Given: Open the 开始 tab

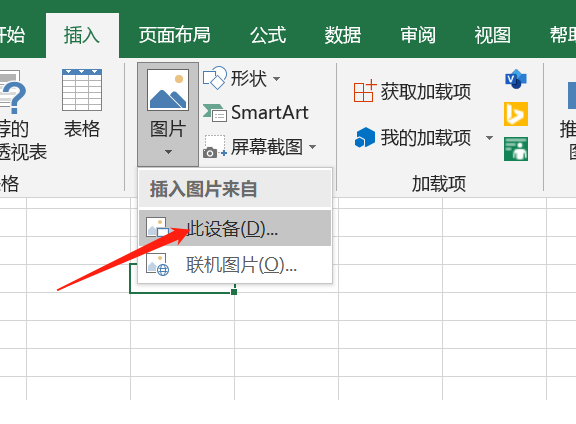Looking at the screenshot, I should point(12,36).
